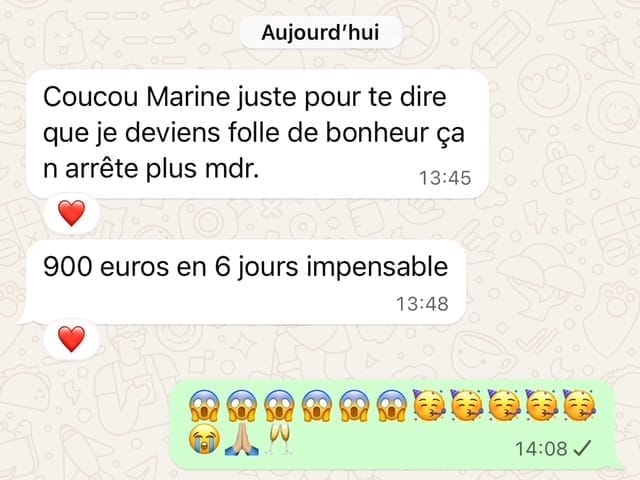Click the crying face emoji in the green bubble
This screenshot has width=640, height=480.
204,439
